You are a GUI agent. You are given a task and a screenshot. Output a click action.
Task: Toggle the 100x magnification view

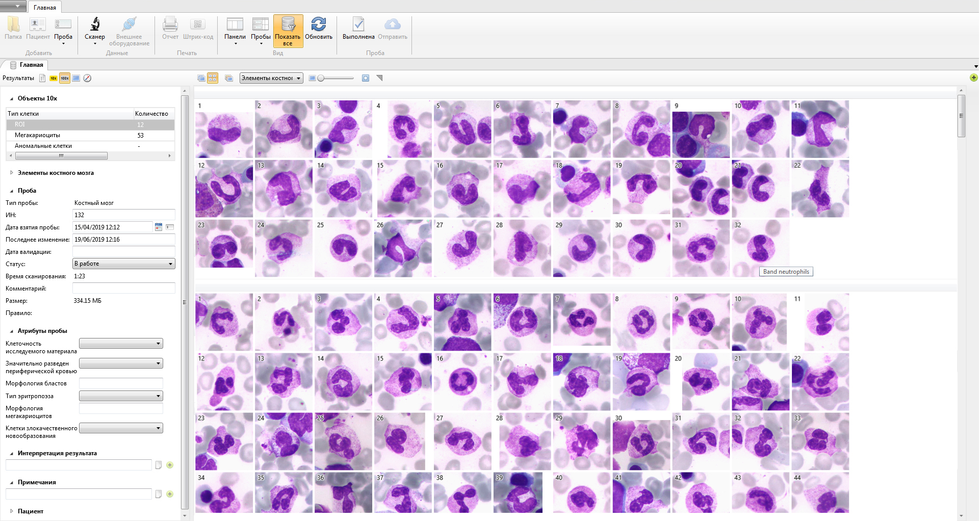[65, 78]
